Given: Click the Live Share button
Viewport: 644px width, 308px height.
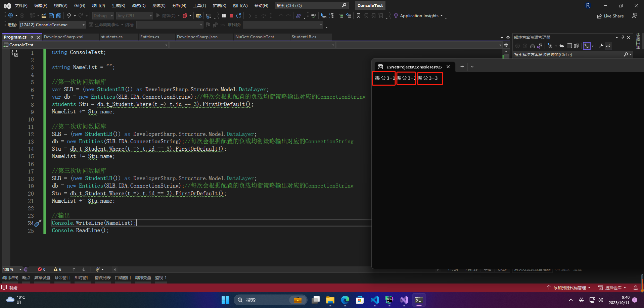Looking at the screenshot, I should click(x=610, y=16).
